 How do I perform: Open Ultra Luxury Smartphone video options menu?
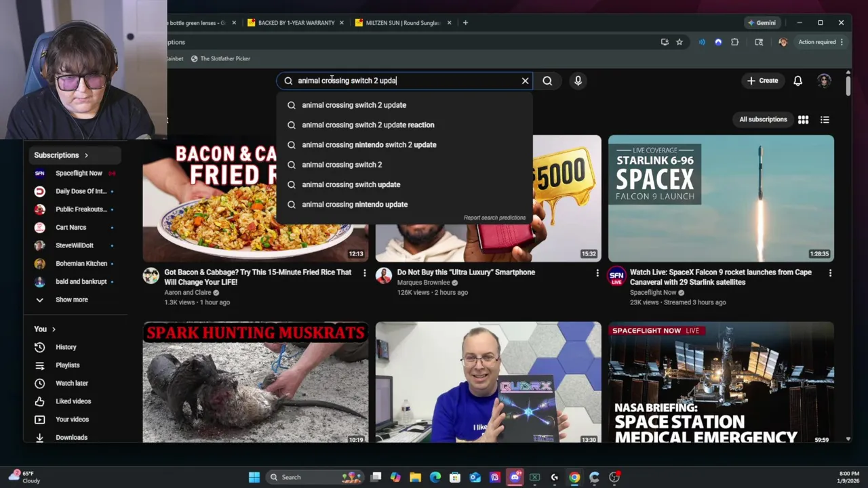(597, 272)
